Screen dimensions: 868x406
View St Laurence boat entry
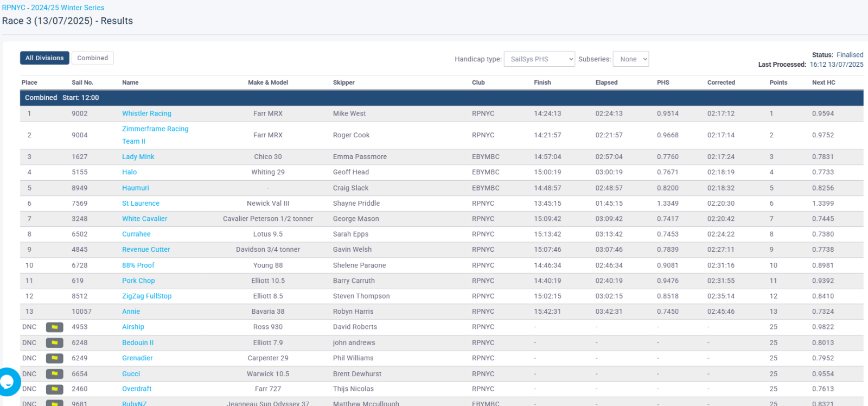point(141,204)
